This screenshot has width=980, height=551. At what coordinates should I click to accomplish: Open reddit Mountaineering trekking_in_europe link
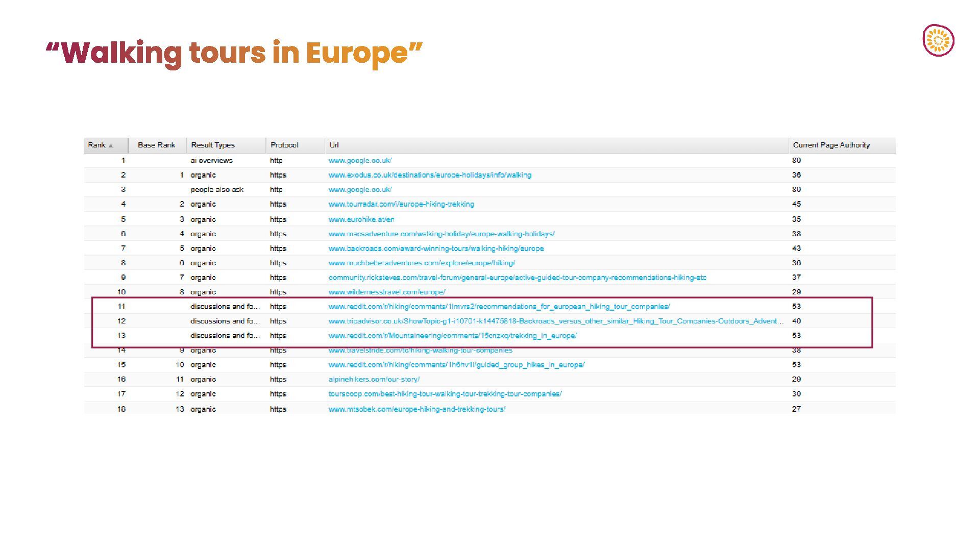(453, 336)
